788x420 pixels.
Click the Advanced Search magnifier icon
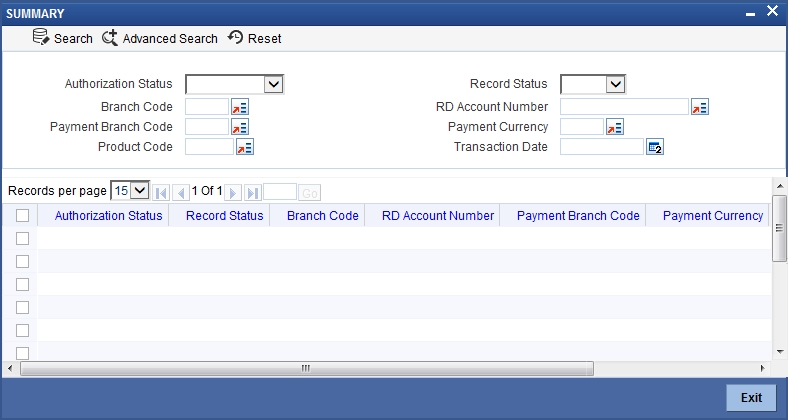[110, 38]
